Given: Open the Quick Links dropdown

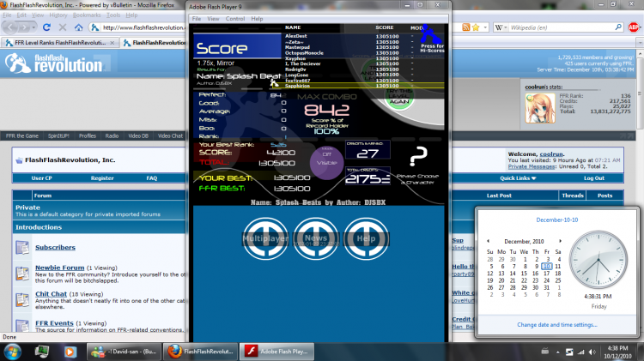Looking at the screenshot, I should tap(518, 178).
